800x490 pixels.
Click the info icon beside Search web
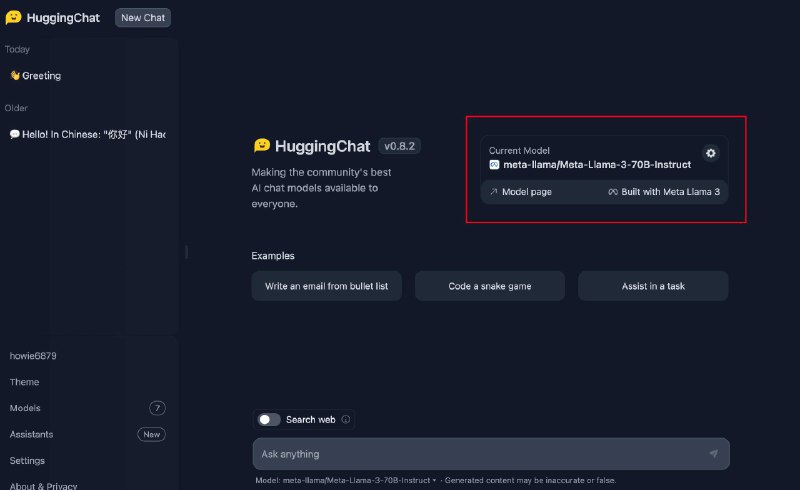346,420
